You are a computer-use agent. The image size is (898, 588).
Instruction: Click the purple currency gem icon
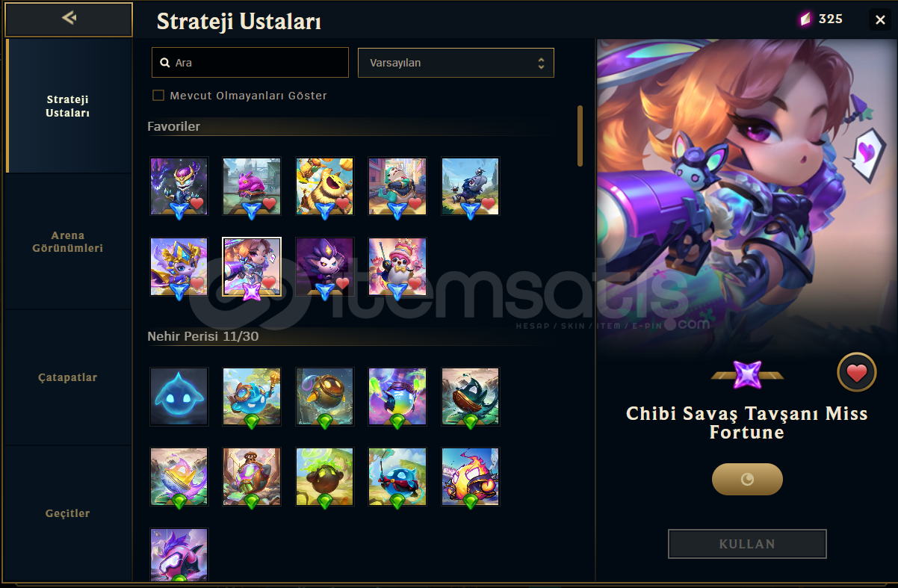point(805,19)
